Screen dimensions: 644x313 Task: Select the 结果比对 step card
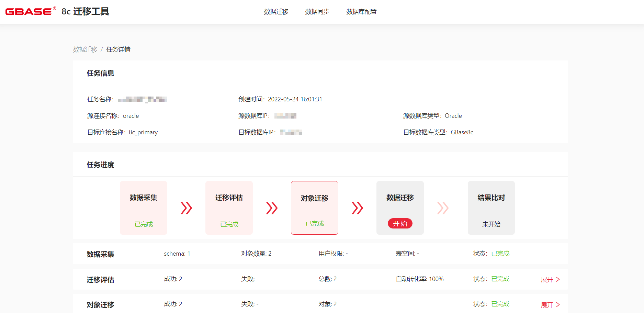491,208
